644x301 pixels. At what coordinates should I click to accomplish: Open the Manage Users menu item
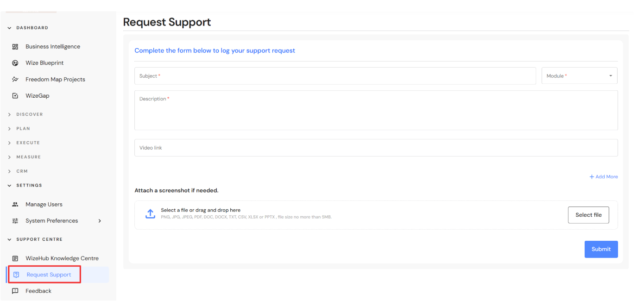tap(44, 205)
